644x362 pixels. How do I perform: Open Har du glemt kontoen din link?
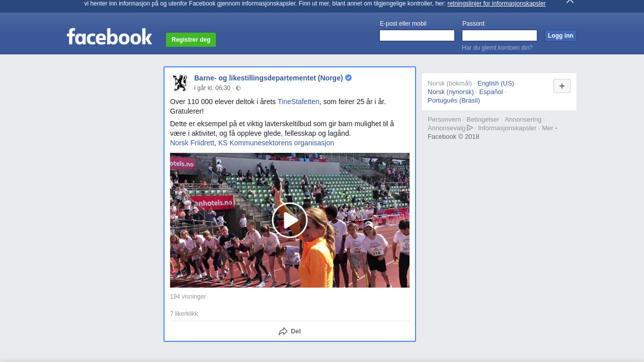click(x=497, y=48)
